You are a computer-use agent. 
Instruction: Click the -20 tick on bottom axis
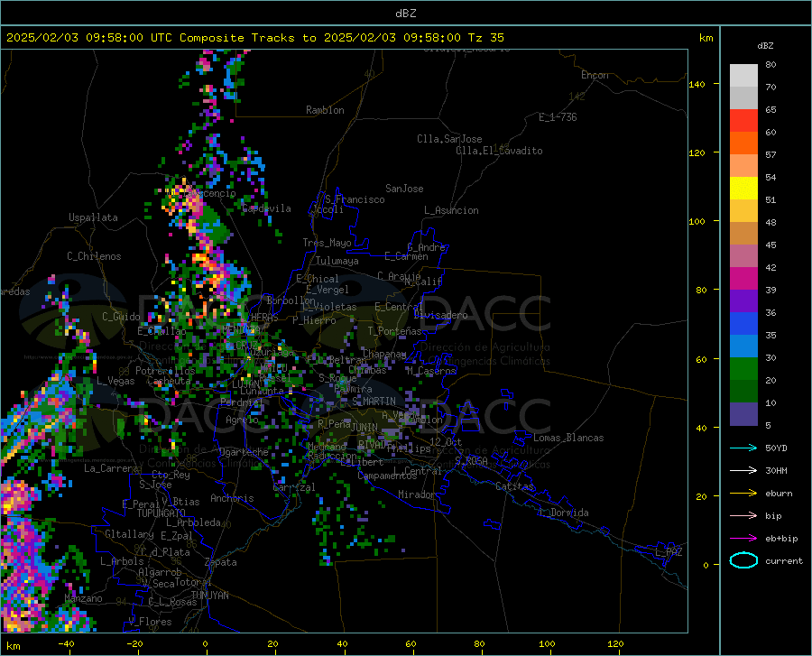(x=135, y=643)
